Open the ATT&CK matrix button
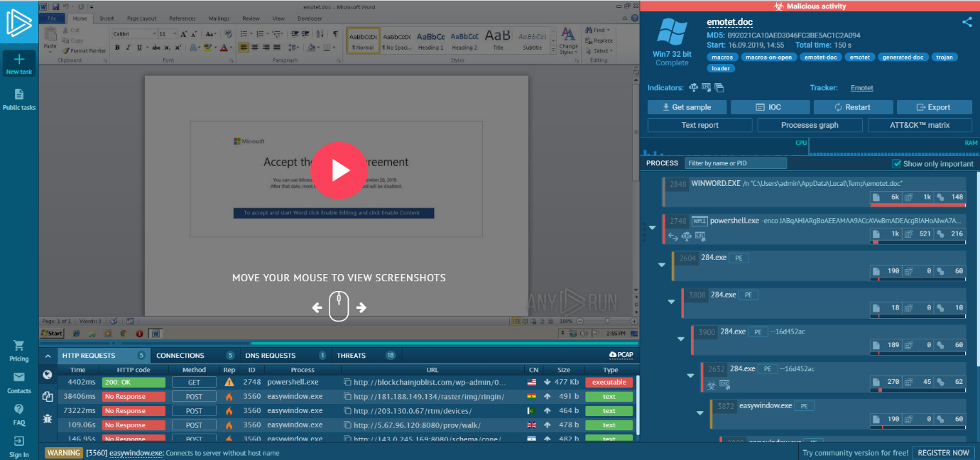980x460 pixels. click(x=920, y=125)
